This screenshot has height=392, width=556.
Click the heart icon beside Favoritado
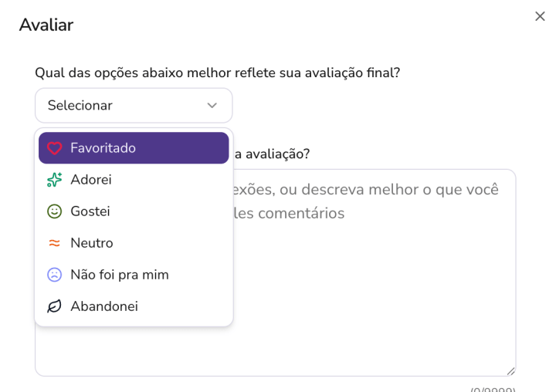(x=54, y=148)
